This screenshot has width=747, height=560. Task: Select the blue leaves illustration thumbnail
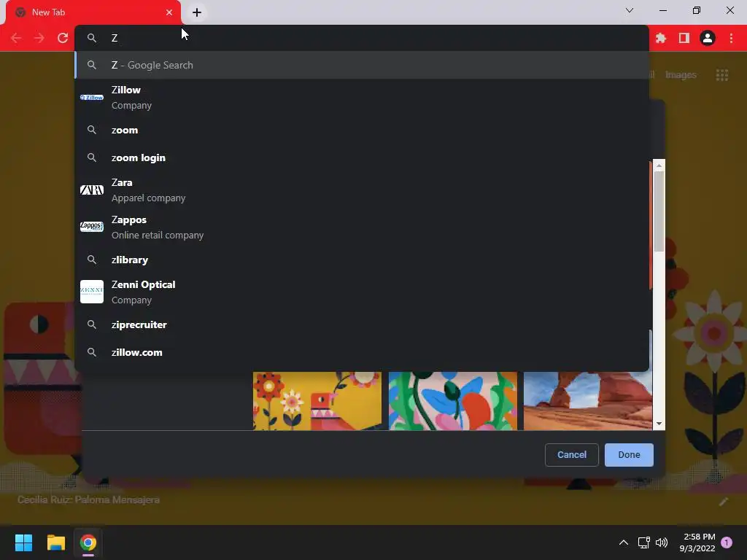[452, 401]
